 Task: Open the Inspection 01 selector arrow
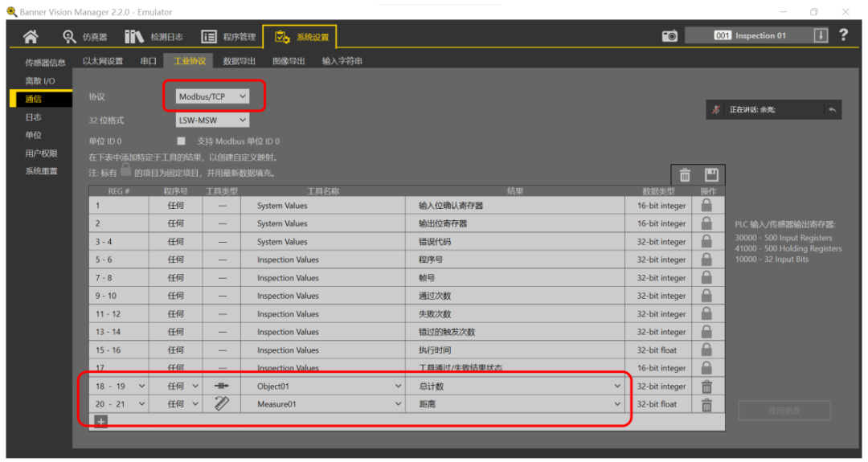click(x=821, y=35)
